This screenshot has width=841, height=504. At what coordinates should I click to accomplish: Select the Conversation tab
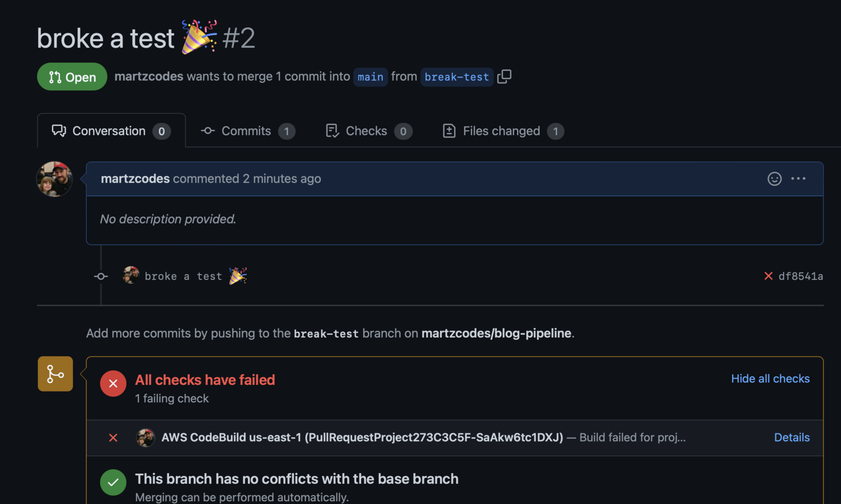click(111, 131)
